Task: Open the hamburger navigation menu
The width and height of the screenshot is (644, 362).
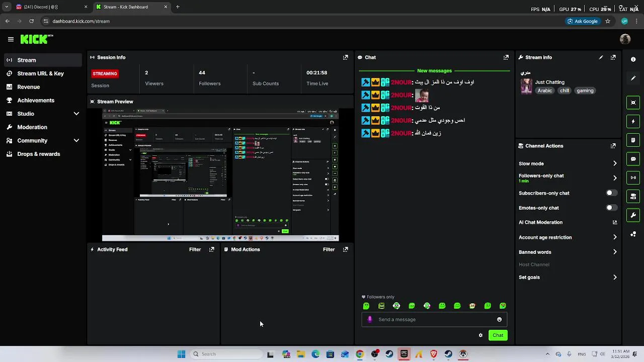Action: [x=11, y=39]
